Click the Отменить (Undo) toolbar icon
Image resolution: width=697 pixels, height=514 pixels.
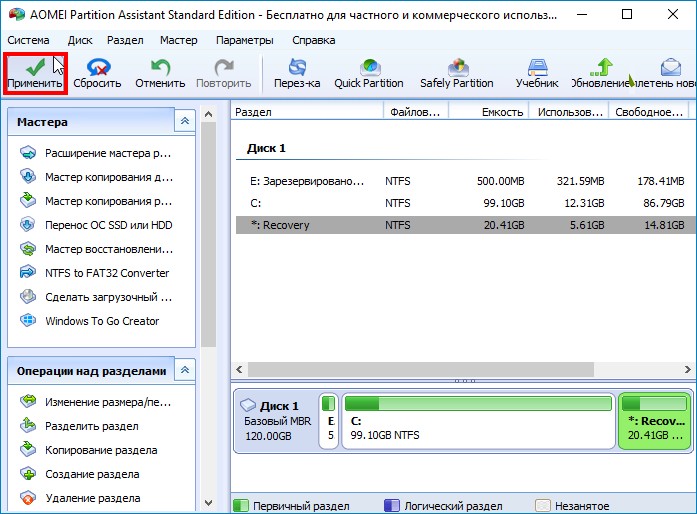click(160, 73)
